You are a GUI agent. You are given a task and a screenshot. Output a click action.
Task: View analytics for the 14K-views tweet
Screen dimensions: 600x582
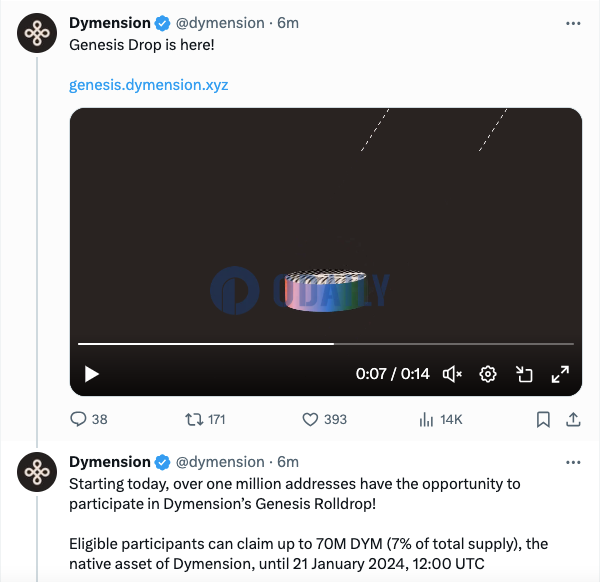tap(441, 419)
